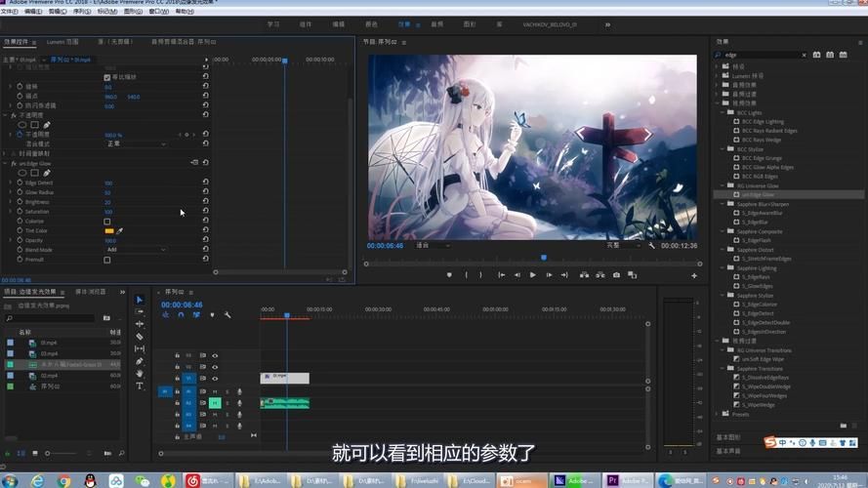Open the Program monitor zoom level dropdown
This screenshot has height=488, width=868.
(x=433, y=245)
